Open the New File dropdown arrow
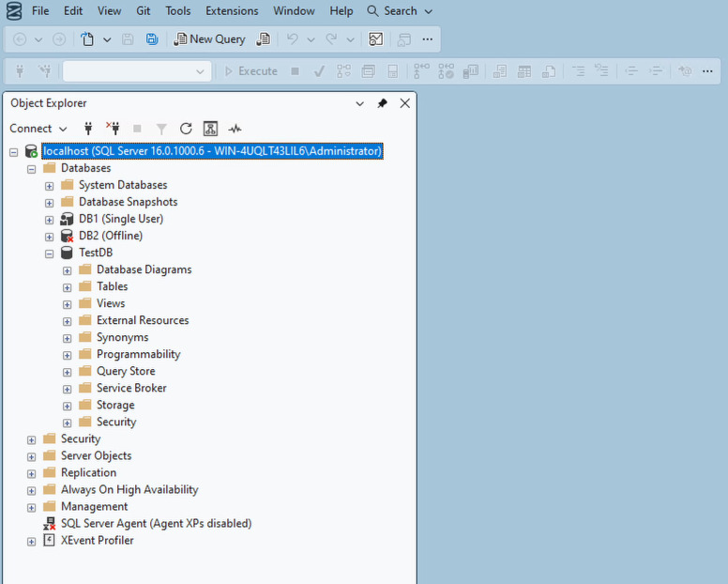Screen dimensions: 728x584 107,40
